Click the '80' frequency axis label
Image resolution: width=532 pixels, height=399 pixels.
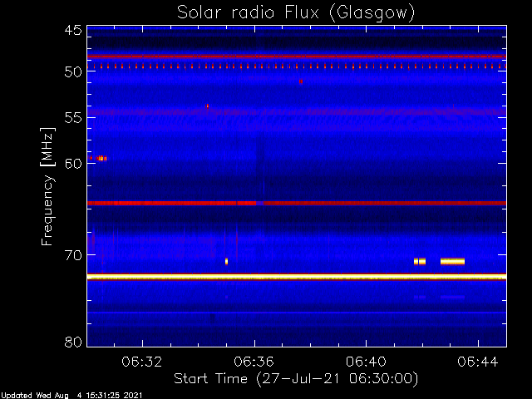coord(73,342)
